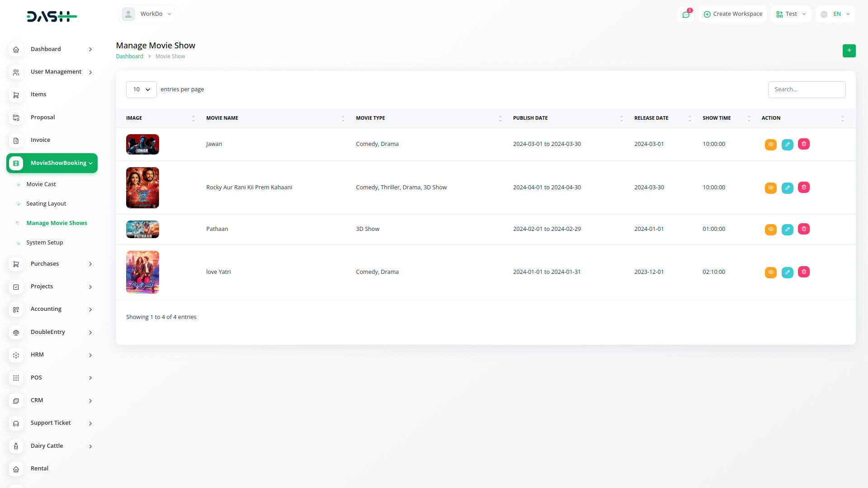Delete the Pathaan movie show

click(x=803, y=229)
